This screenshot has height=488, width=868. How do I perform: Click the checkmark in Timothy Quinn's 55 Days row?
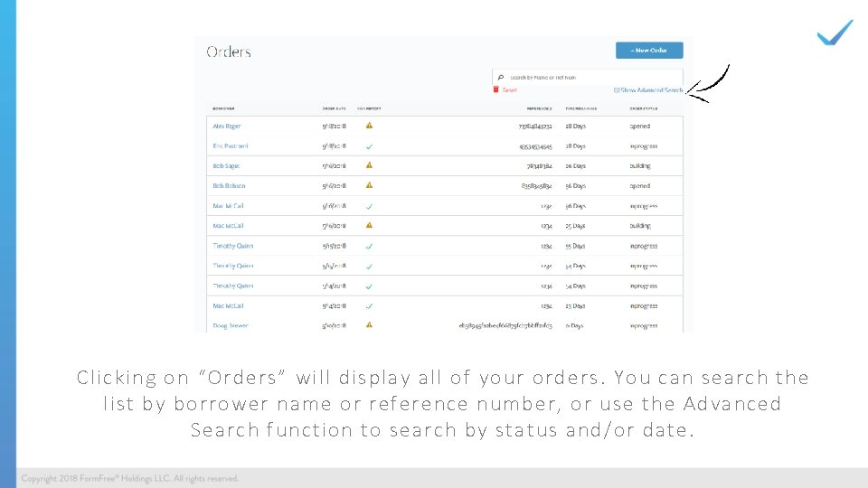click(x=369, y=246)
